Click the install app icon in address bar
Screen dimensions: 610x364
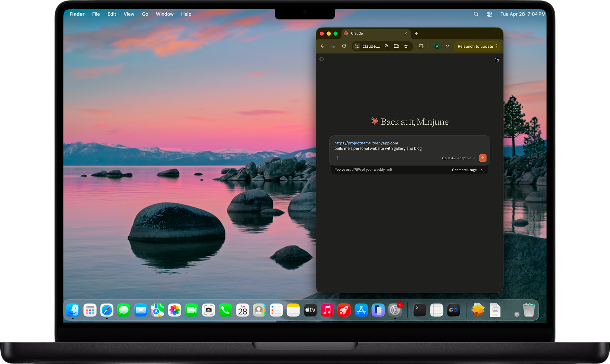[x=396, y=46]
